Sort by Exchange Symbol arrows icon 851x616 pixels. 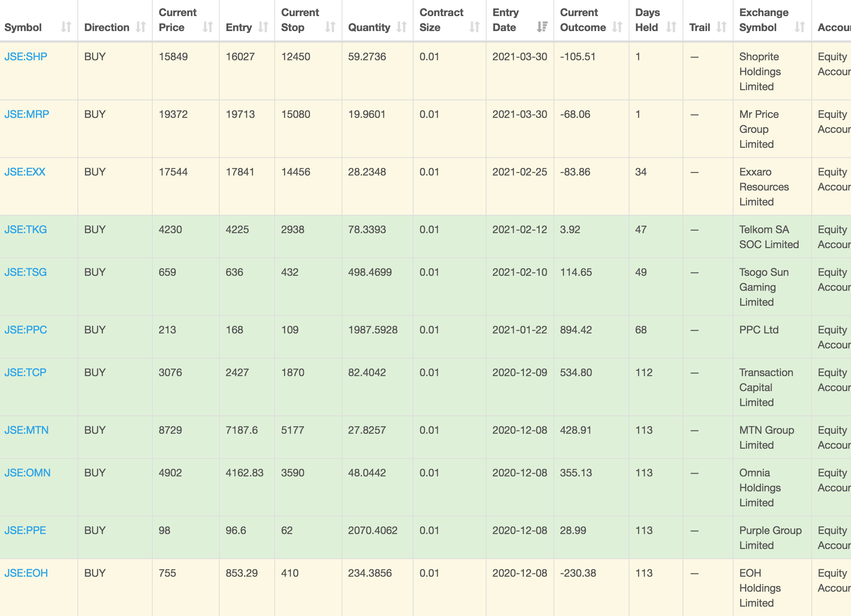coord(800,27)
